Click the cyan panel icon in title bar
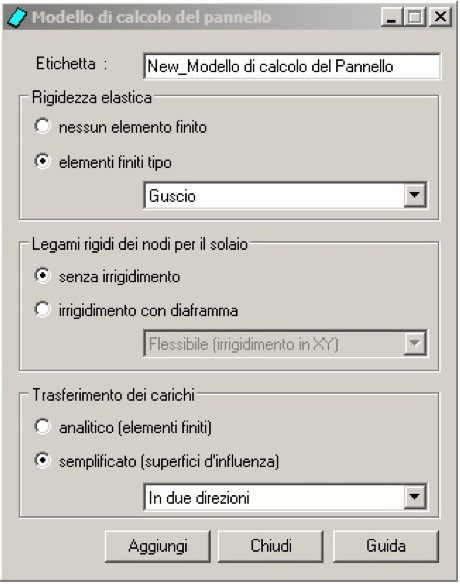This screenshot has width=460, height=584. tap(17, 18)
